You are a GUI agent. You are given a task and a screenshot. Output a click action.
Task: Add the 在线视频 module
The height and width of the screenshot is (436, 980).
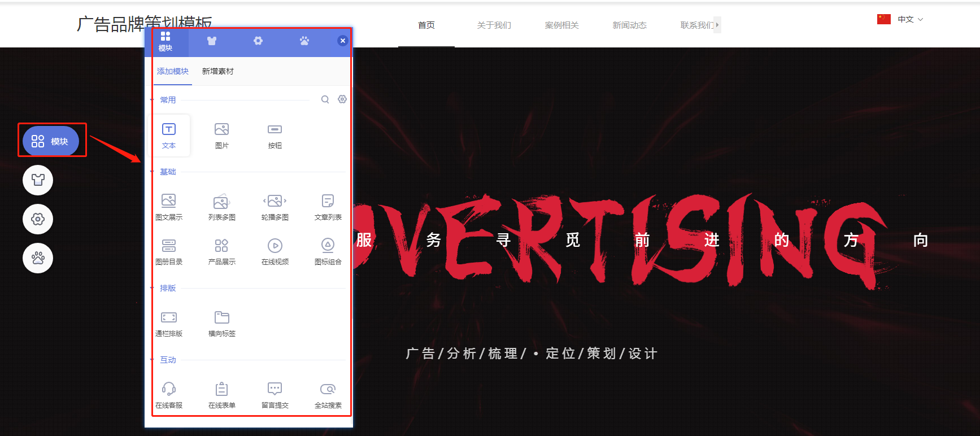click(275, 252)
